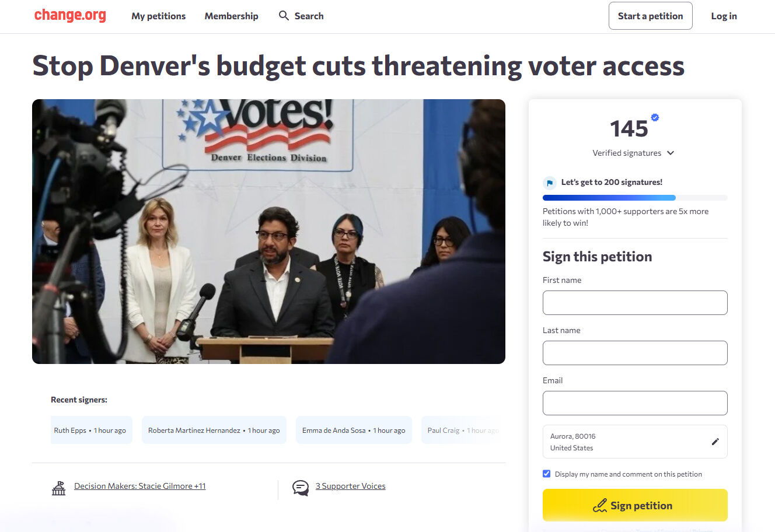775x532 pixels.
Task: Expand the Verified signatures chevron
Action: click(671, 153)
